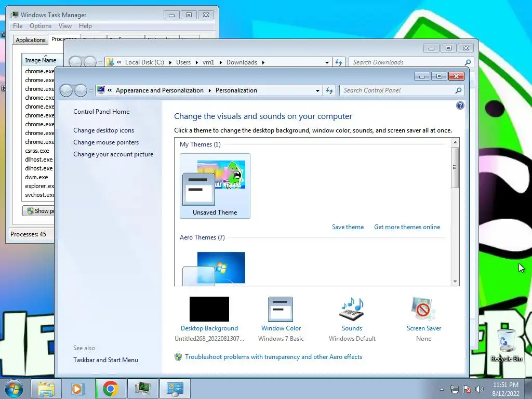Open Taskbar and Start Menu link

105,360
